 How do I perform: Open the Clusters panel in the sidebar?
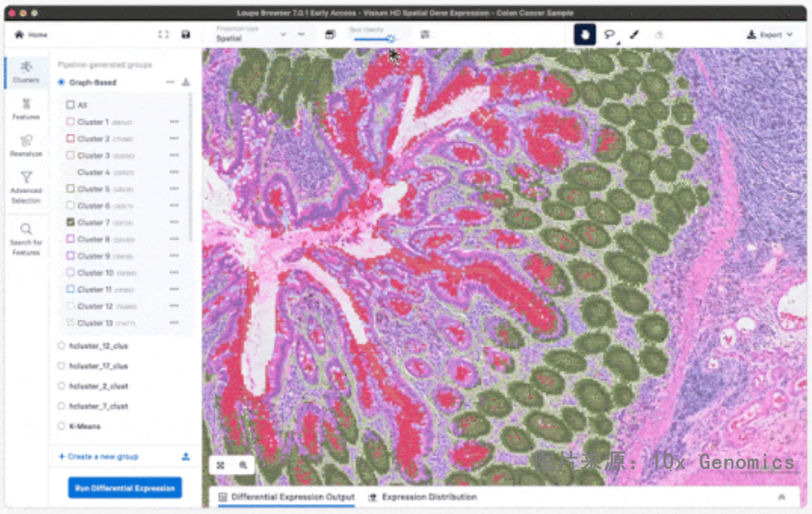pyautogui.click(x=26, y=72)
